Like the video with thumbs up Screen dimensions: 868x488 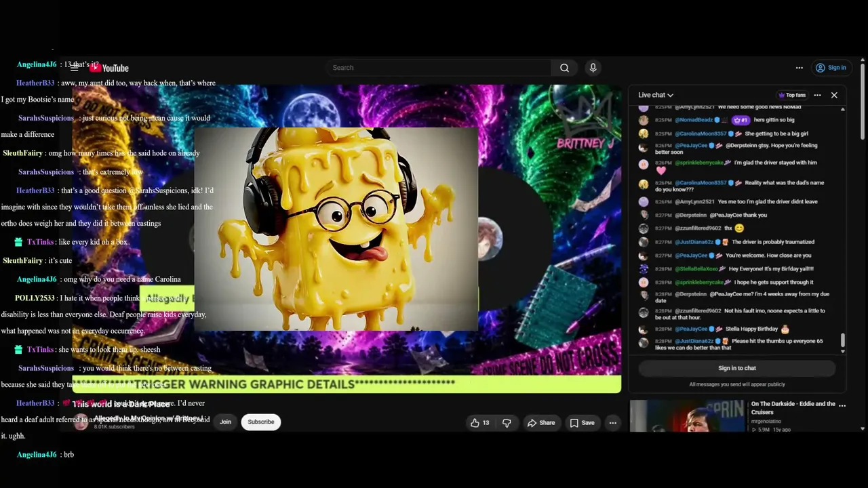coord(480,422)
